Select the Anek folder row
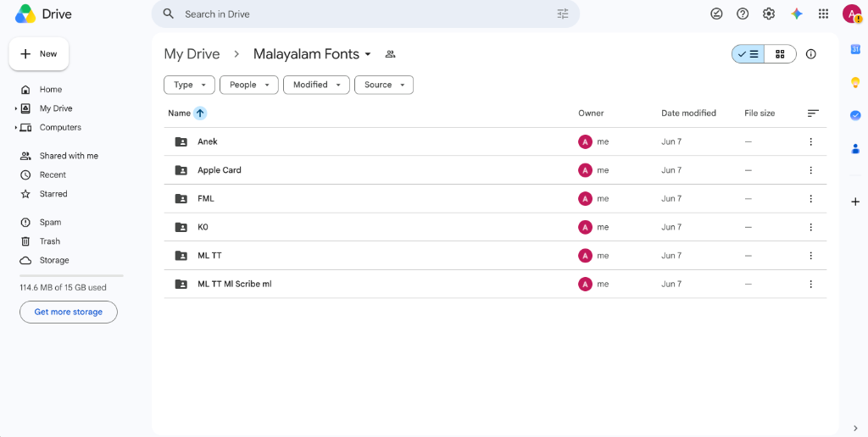The image size is (868, 437). (495, 141)
